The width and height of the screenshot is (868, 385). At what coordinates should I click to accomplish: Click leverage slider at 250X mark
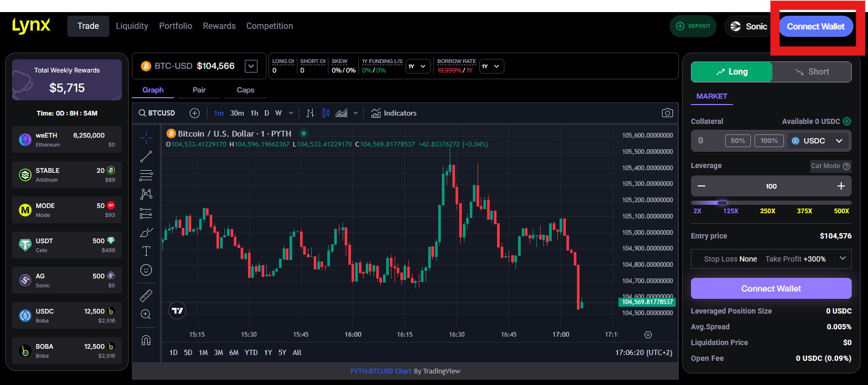(x=768, y=203)
